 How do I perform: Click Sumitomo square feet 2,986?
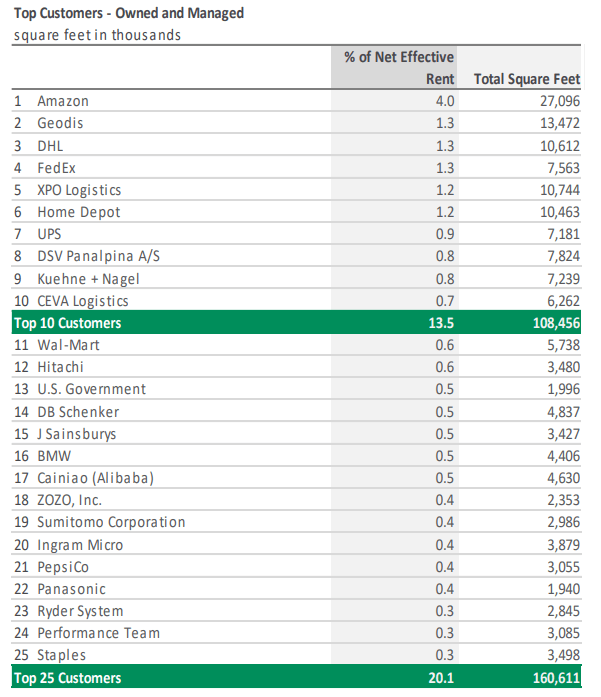[564, 522]
